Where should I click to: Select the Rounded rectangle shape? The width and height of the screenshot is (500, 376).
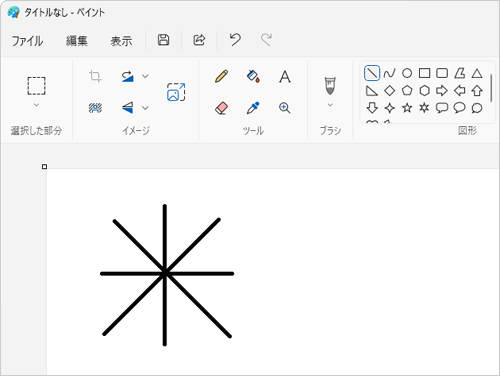[x=442, y=73]
